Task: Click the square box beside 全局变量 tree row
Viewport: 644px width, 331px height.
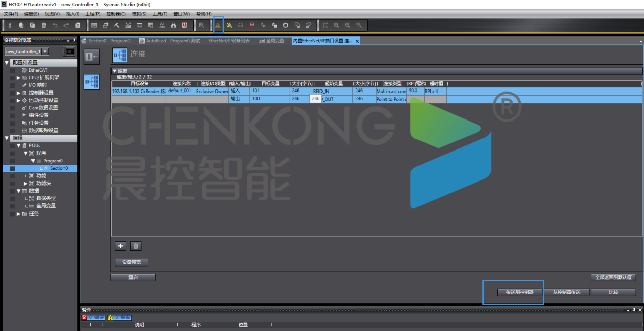Action: tap(12, 206)
